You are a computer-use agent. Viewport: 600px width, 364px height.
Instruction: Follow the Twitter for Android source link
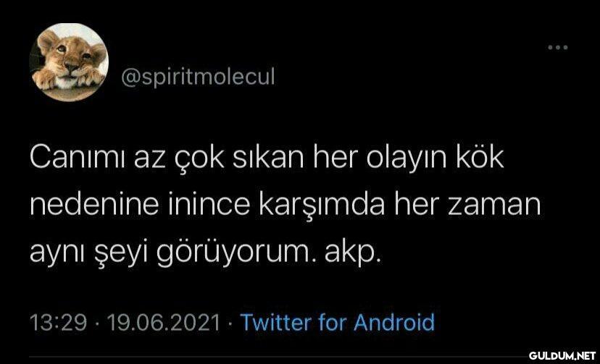point(338,322)
